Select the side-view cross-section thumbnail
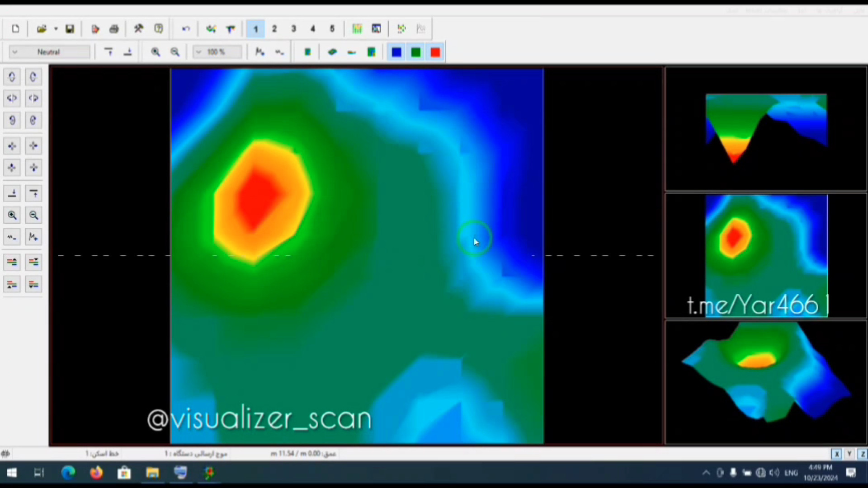Viewport: 868px width, 488px height. pos(766,129)
